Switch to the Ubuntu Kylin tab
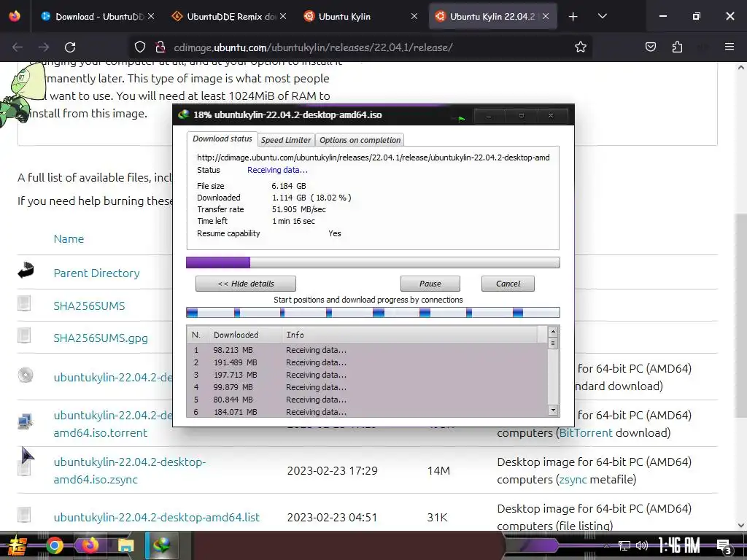 click(x=360, y=17)
